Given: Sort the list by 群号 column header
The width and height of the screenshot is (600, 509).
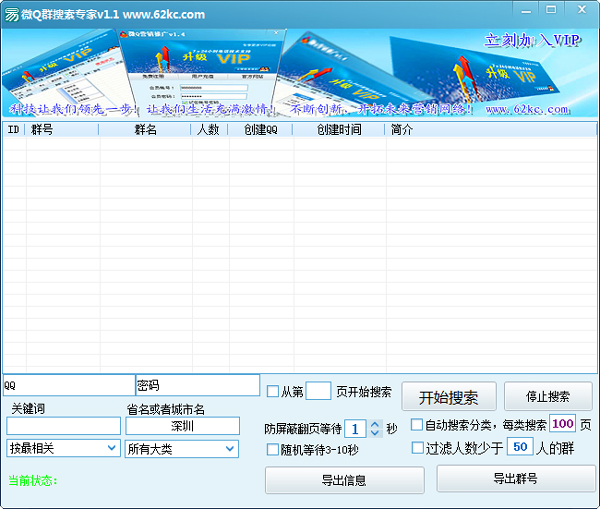Looking at the screenshot, I should point(62,130).
